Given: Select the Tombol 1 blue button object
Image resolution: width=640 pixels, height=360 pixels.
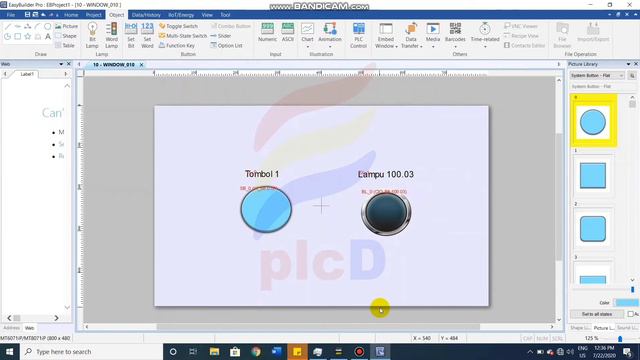Looking at the screenshot, I should click(266, 210).
